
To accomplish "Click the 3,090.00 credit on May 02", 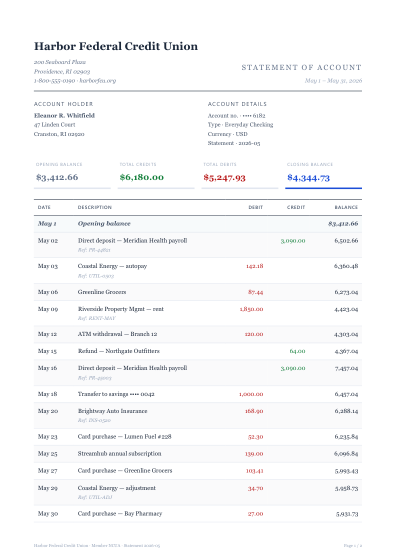I will click(x=293, y=241).
